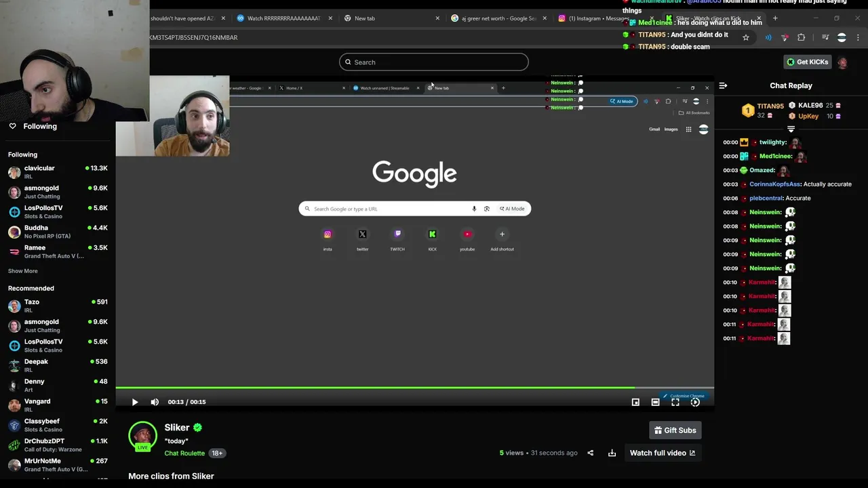
Task: Download the clip with the download icon
Action: click(x=612, y=453)
